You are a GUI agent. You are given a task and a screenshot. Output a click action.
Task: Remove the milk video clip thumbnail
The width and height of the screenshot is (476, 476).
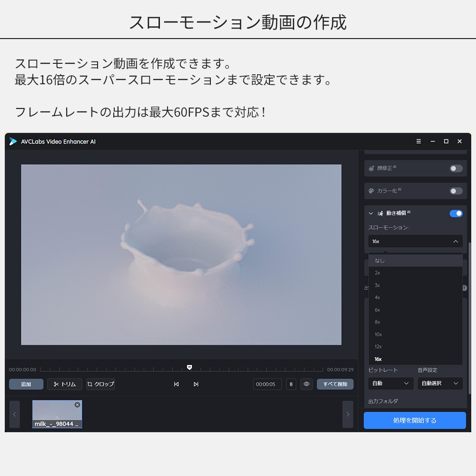coord(78,405)
